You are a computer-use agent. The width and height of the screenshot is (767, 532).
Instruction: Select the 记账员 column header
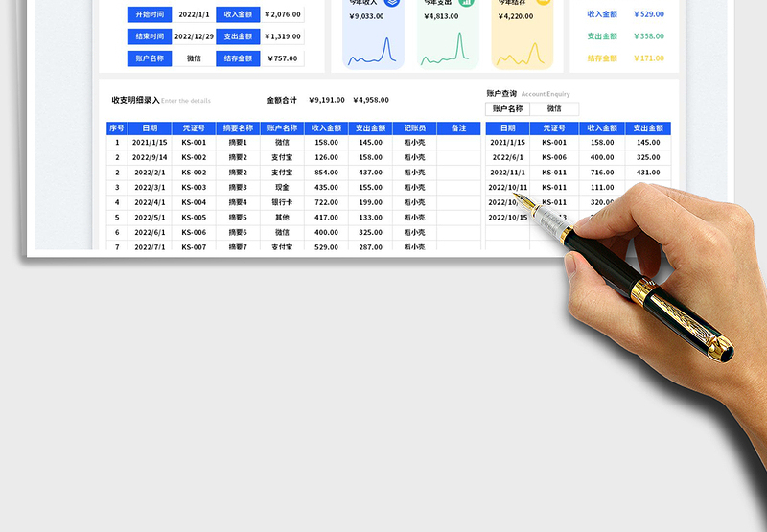coord(414,128)
